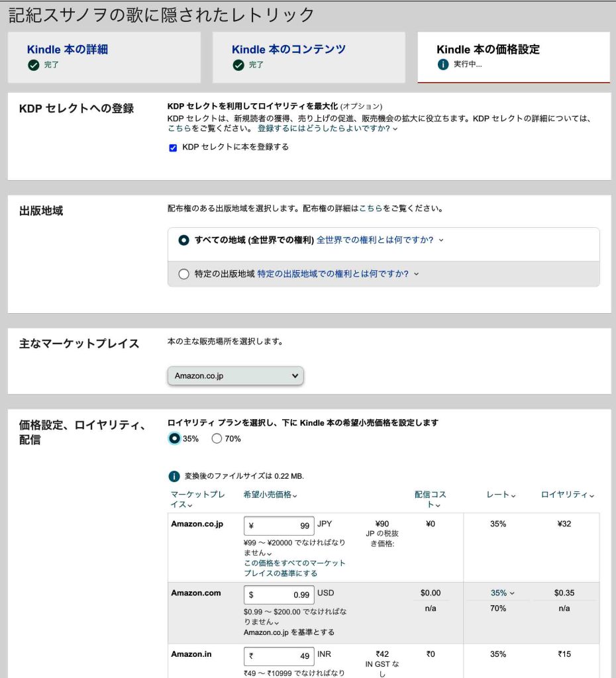
Task: Select 特定の出版地域 radio button
Action: 184,274
